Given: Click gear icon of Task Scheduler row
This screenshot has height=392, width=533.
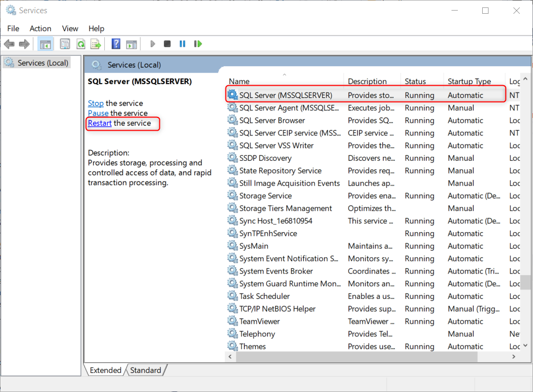Looking at the screenshot, I should coord(232,296).
